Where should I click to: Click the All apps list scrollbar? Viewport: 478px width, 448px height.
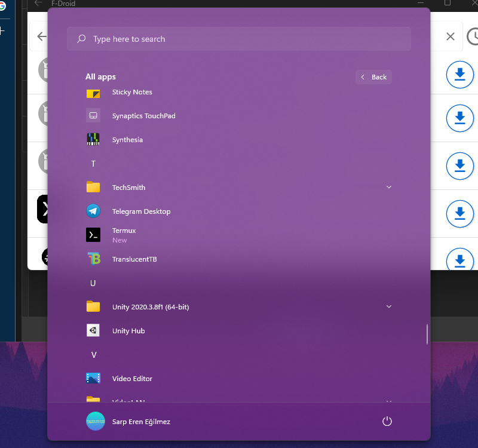[x=427, y=334]
